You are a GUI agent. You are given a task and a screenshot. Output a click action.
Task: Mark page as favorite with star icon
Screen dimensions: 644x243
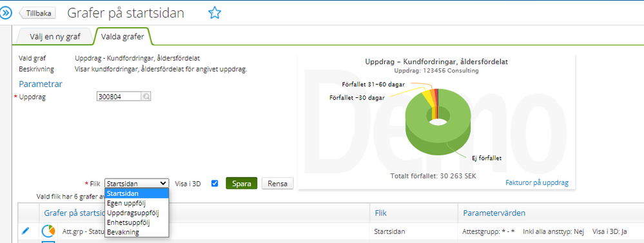pyautogui.click(x=215, y=13)
